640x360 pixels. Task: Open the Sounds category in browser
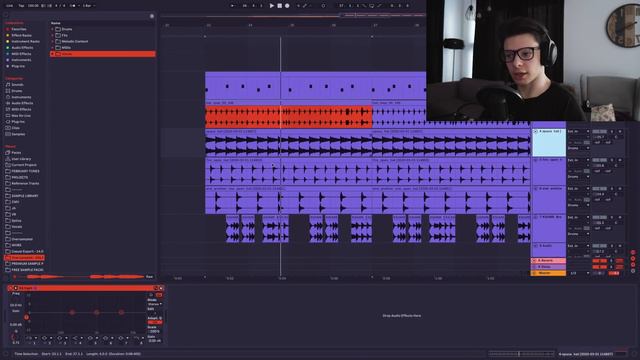(17, 84)
